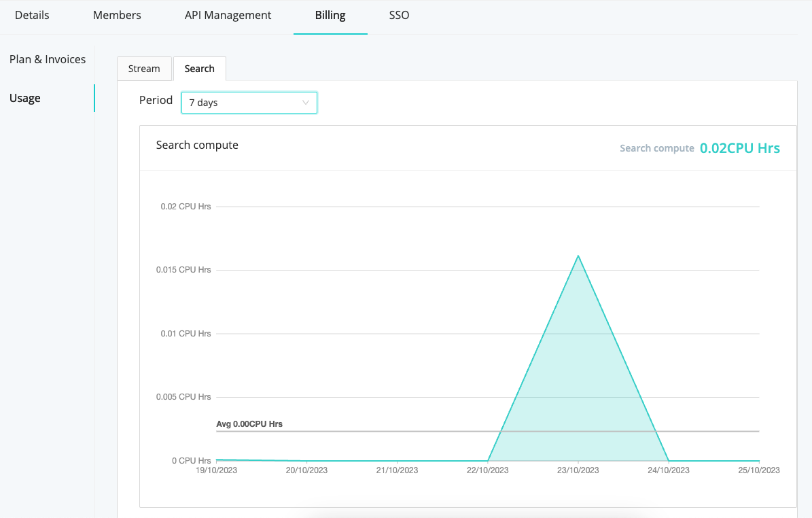The image size is (812, 518).
Task: Click the 19/10/2023 date label
Action: (x=217, y=470)
